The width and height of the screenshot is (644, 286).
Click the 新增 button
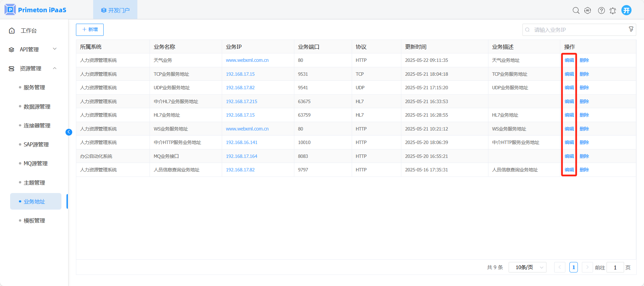(x=90, y=30)
